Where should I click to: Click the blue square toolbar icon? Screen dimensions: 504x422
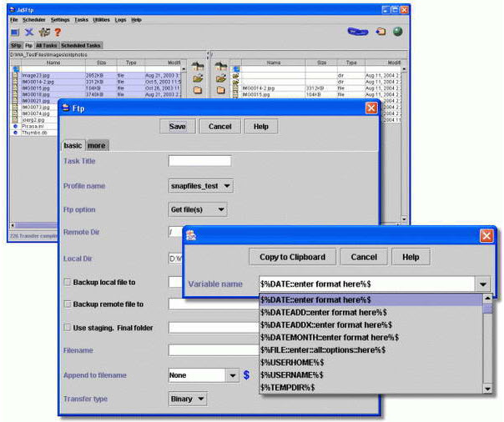(15, 32)
